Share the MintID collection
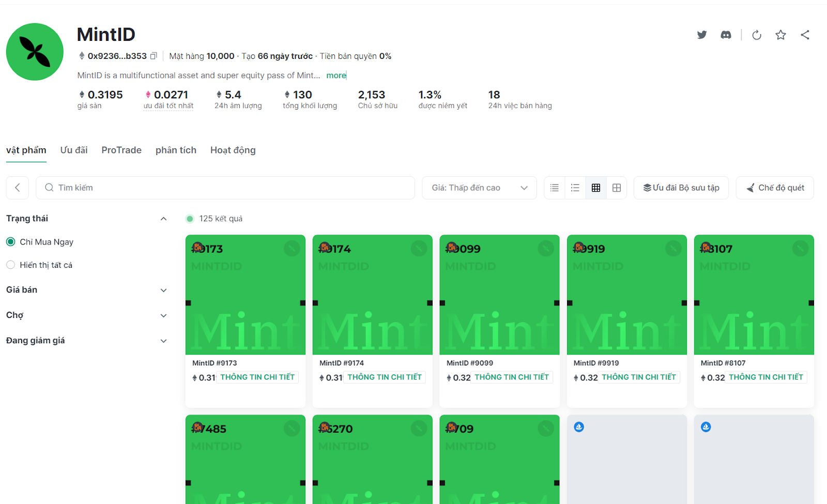 point(805,35)
